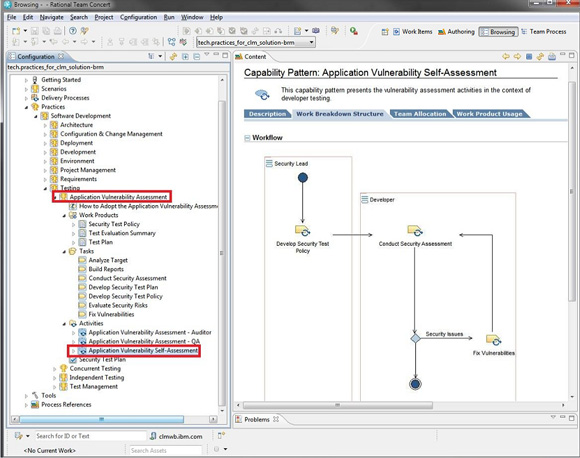Collapse the Practices tree node

tap(26, 107)
